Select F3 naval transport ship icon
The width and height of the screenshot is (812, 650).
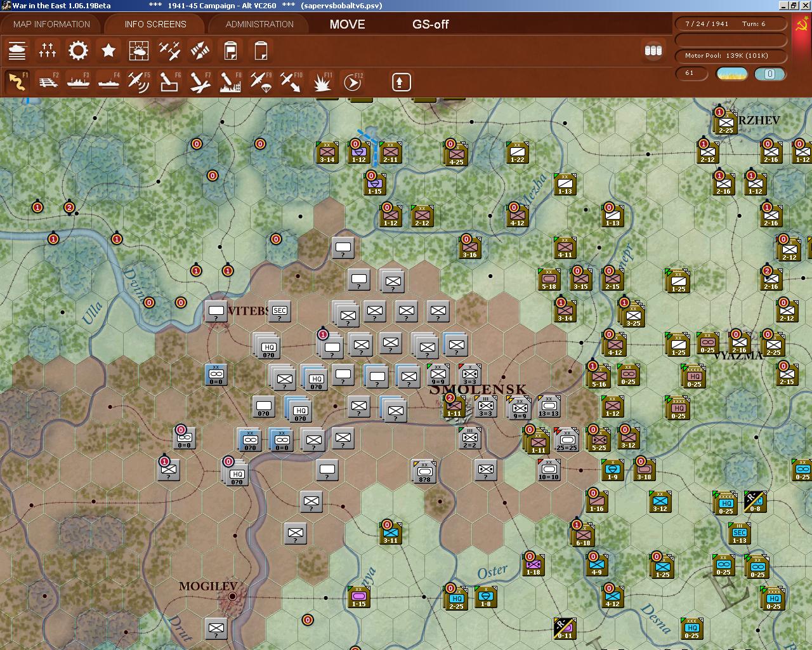click(78, 82)
